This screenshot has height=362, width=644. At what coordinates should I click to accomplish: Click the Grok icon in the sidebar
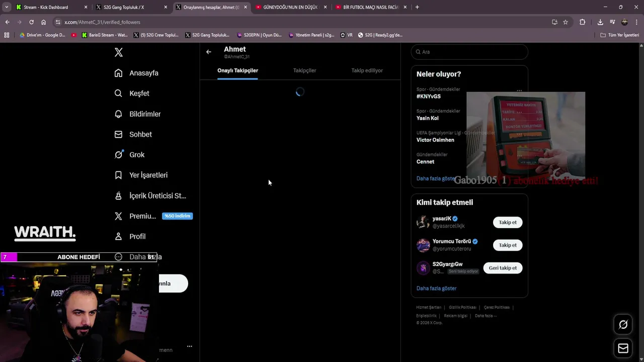[118, 155]
